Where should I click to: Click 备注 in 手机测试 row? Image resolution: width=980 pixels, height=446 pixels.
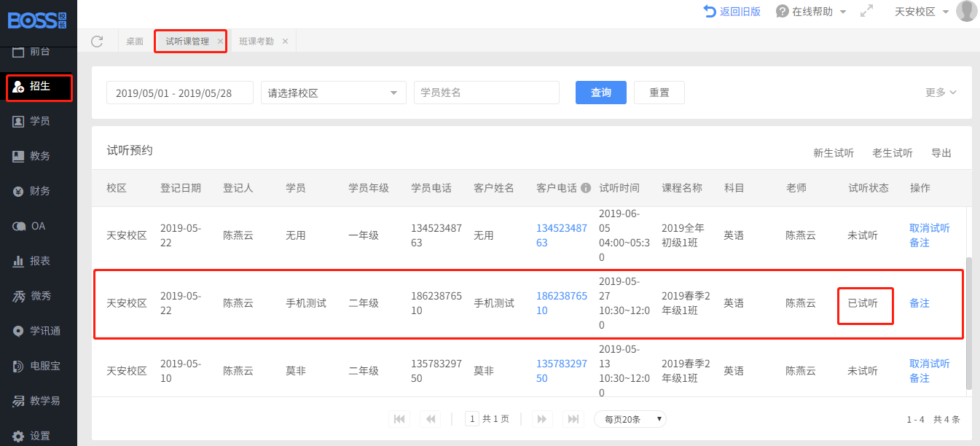pyautogui.click(x=920, y=303)
